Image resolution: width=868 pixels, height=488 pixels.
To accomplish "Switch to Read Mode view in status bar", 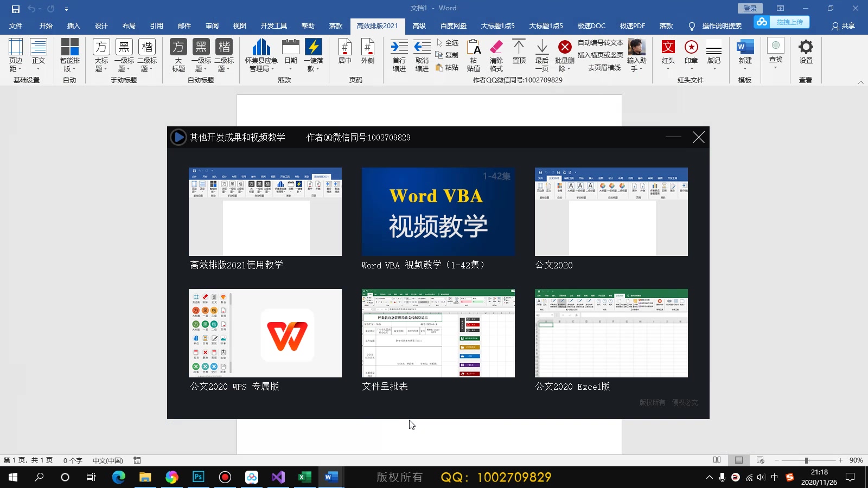I will click(717, 460).
